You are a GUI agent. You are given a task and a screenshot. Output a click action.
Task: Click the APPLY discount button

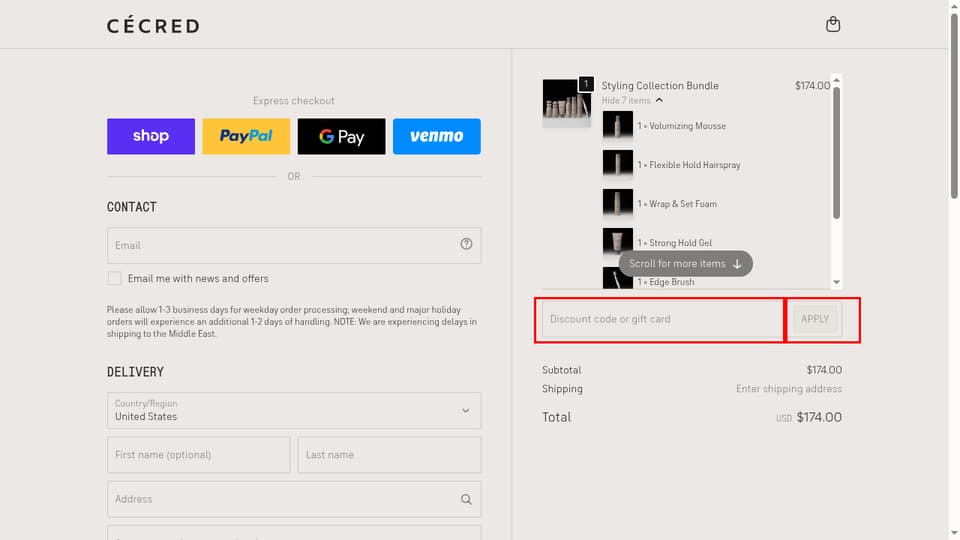(x=815, y=319)
